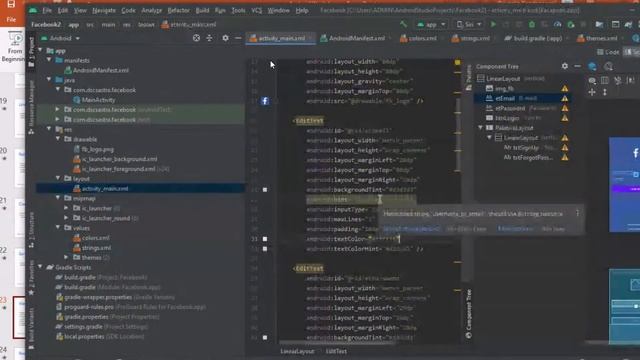Toggle the Palette vertical tab

469,78
